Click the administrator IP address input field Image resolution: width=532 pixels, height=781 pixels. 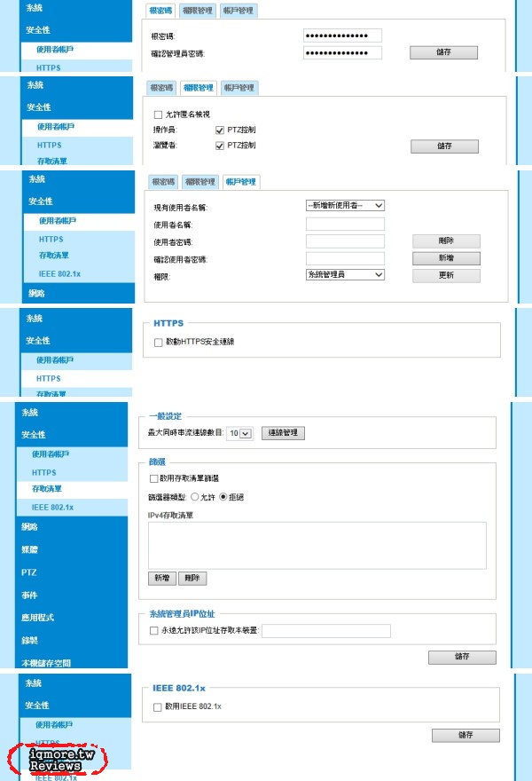[326, 631]
